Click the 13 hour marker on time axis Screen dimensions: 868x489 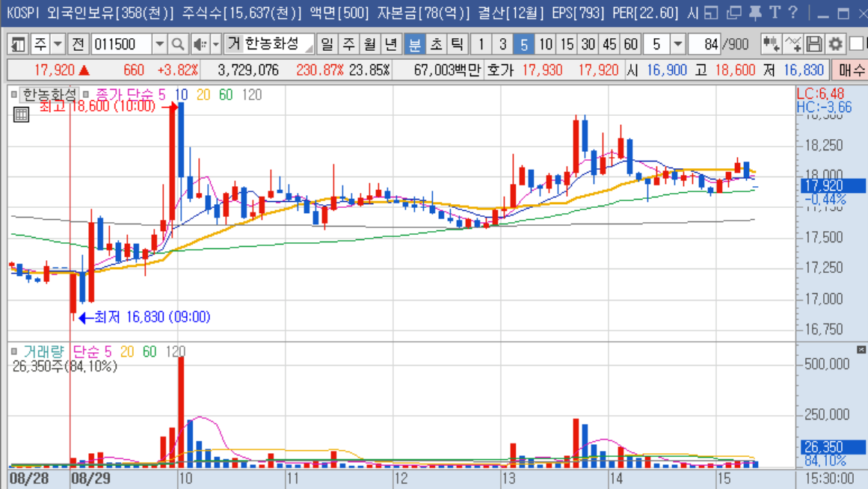click(x=508, y=479)
